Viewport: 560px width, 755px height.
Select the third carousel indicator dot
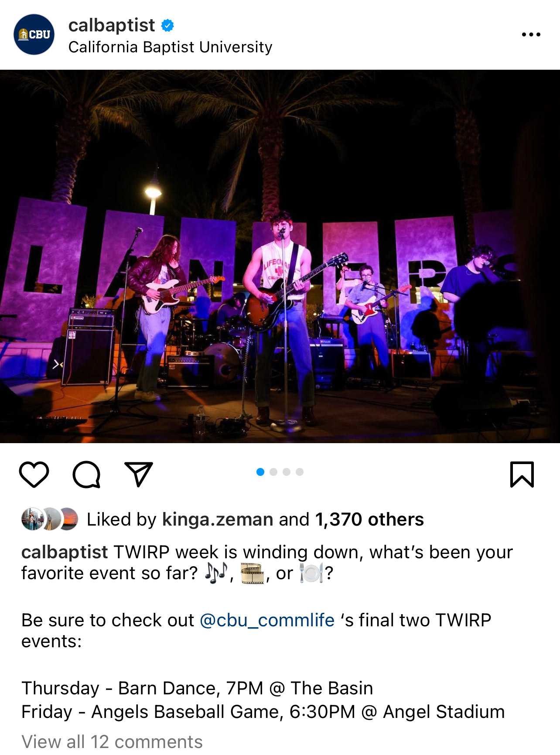pos(287,472)
